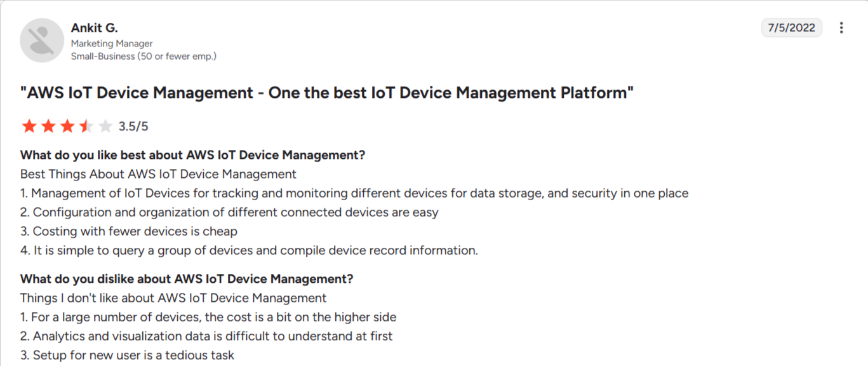Click 'Setup for new user is a tedious task'
The image size is (868, 366).
[x=127, y=355]
